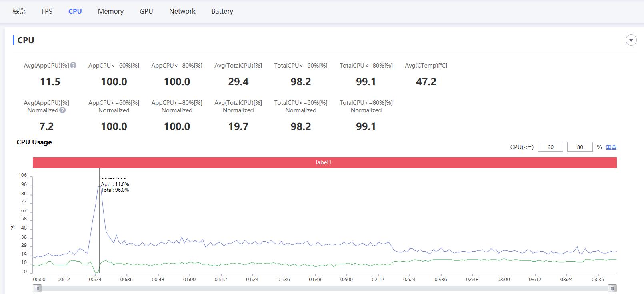
Task: Switch to the Memory tab
Action: [x=110, y=11]
